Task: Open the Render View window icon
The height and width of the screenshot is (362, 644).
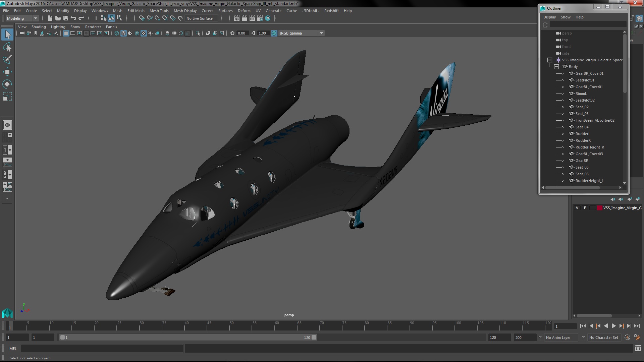Action: tap(236, 18)
